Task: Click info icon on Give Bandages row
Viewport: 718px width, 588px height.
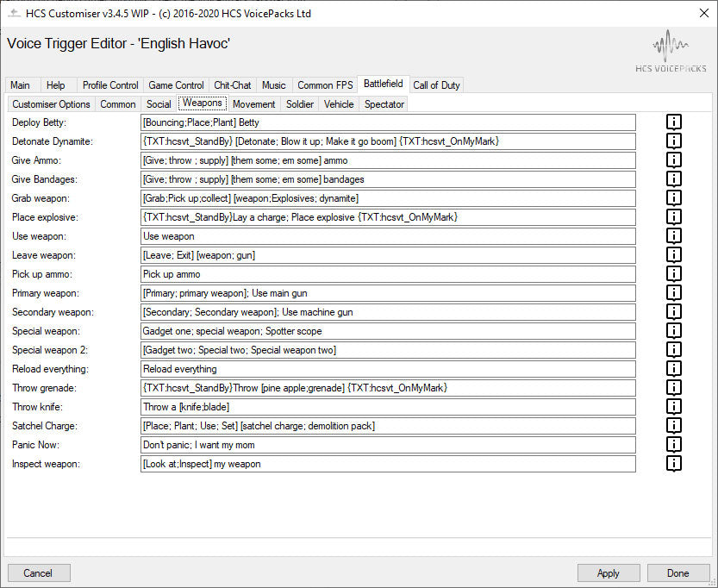Action: [674, 179]
